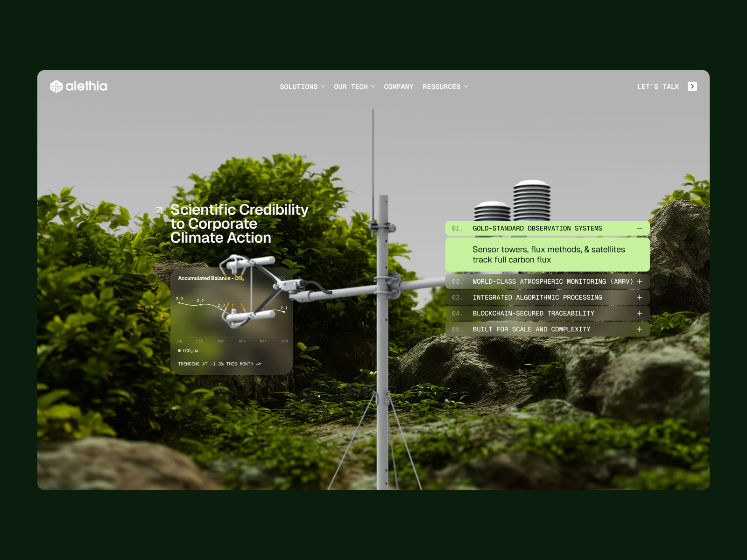Click the diagonal arrow beside hero headline
This screenshot has height=560, width=747.
click(x=159, y=210)
